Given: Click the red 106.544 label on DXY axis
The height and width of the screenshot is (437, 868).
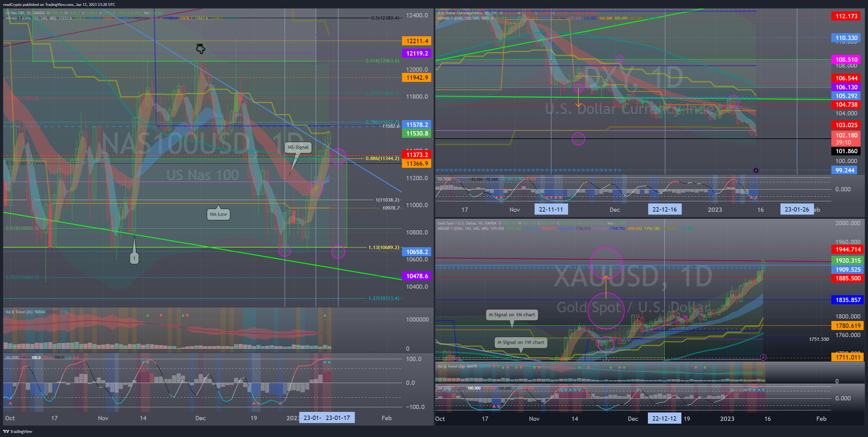Looking at the screenshot, I should click(x=846, y=78).
